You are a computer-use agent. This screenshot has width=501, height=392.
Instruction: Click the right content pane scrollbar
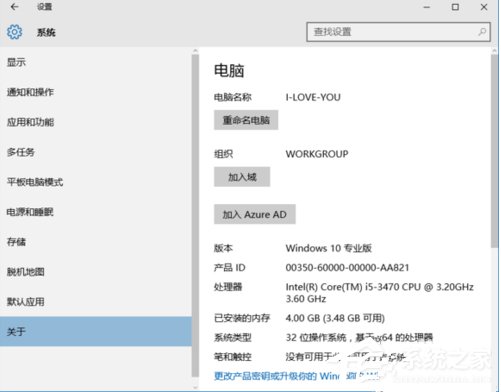[x=494, y=152]
